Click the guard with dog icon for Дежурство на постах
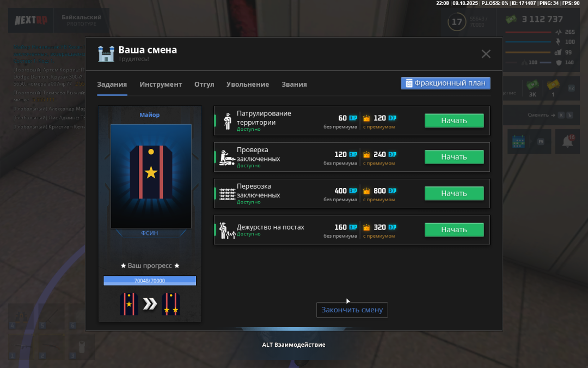 pos(226,230)
